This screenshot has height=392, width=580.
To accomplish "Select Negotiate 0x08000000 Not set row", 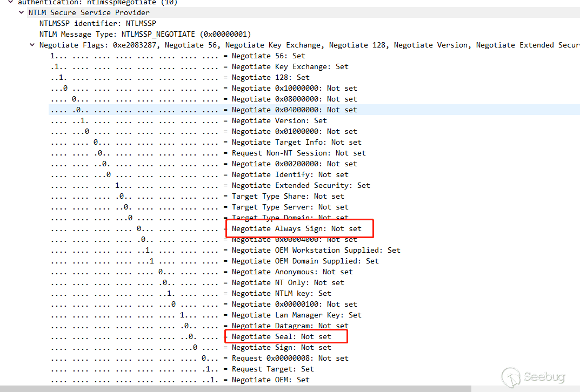I will (x=204, y=99).
